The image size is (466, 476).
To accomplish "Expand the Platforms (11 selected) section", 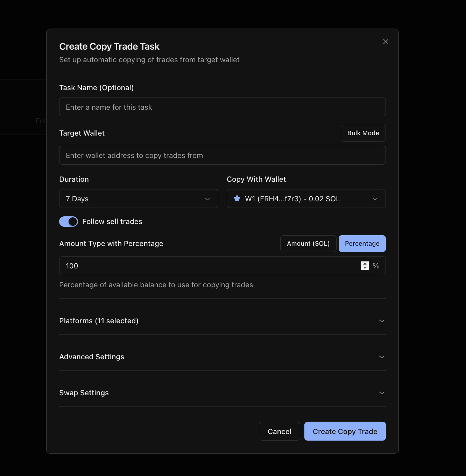I will coord(223,321).
